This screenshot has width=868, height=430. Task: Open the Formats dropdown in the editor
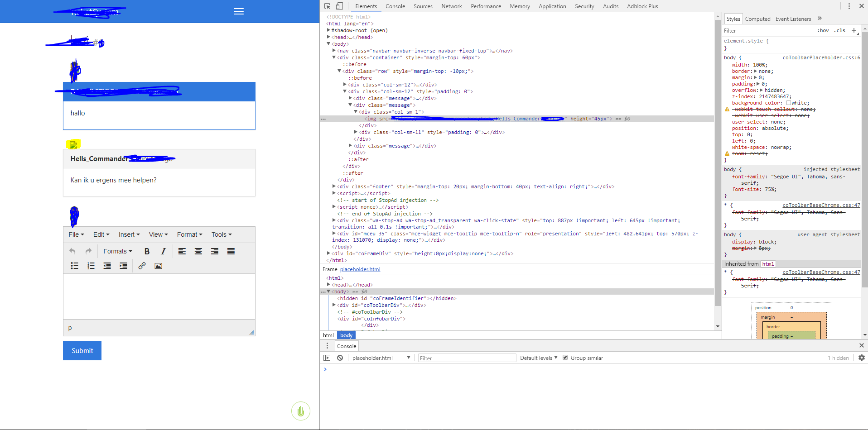117,251
